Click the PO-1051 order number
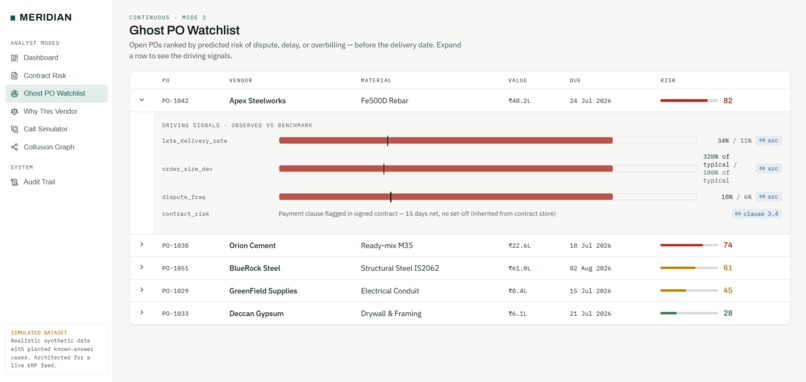This screenshot has height=382, width=806. 175,268
